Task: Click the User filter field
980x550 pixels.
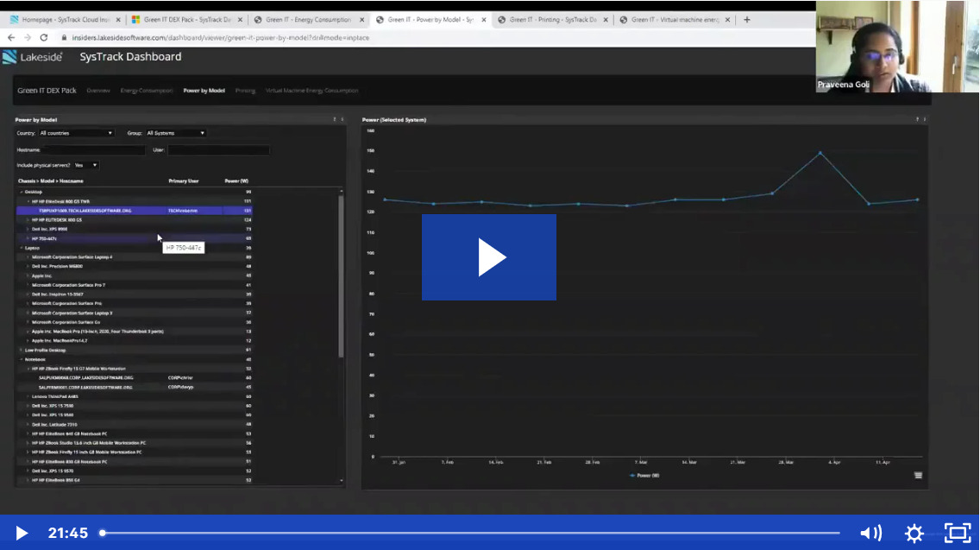Action: click(218, 150)
